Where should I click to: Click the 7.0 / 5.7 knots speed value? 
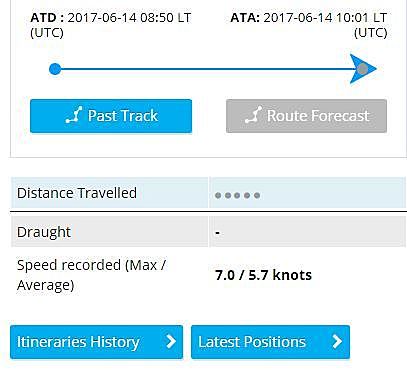[264, 275]
